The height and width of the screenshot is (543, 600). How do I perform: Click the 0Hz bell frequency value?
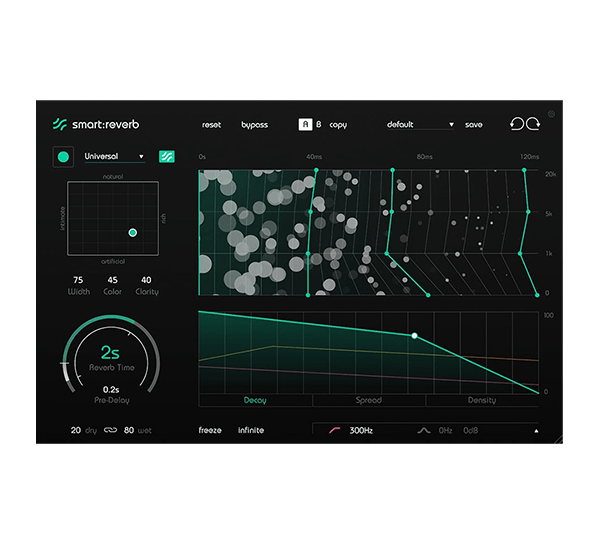[x=445, y=430]
